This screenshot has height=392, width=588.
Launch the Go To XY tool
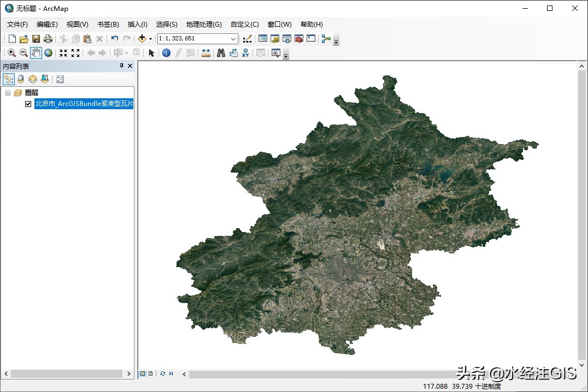coord(245,52)
